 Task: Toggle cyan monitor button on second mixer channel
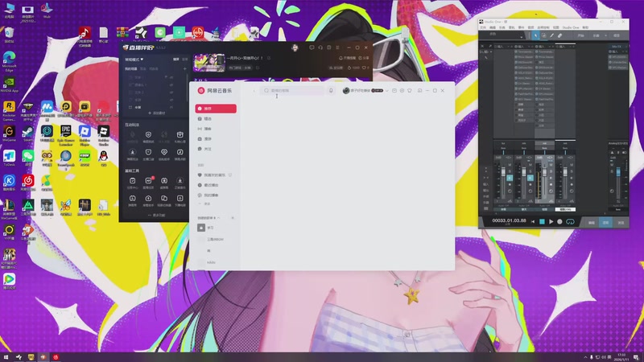pos(530,178)
